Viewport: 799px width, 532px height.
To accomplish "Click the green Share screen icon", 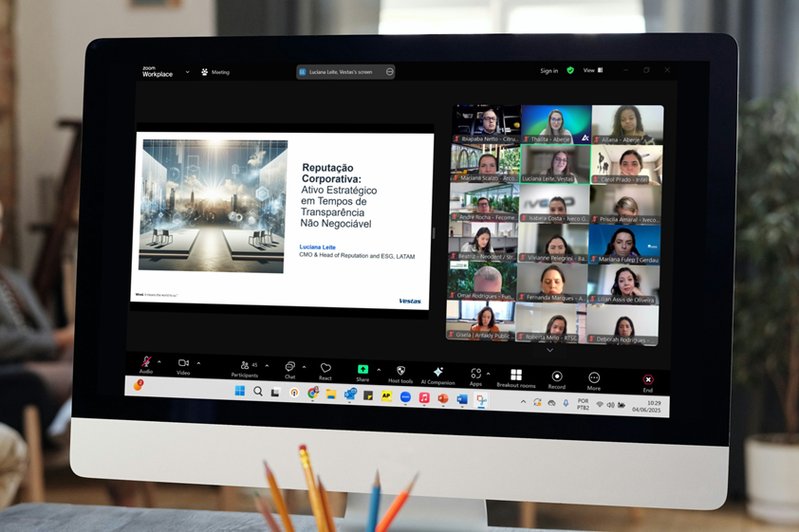I will pyautogui.click(x=362, y=370).
